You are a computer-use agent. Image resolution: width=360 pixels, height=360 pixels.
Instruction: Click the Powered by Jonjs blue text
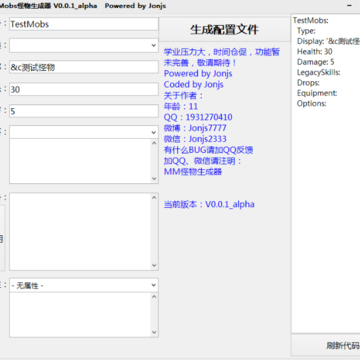click(198, 73)
